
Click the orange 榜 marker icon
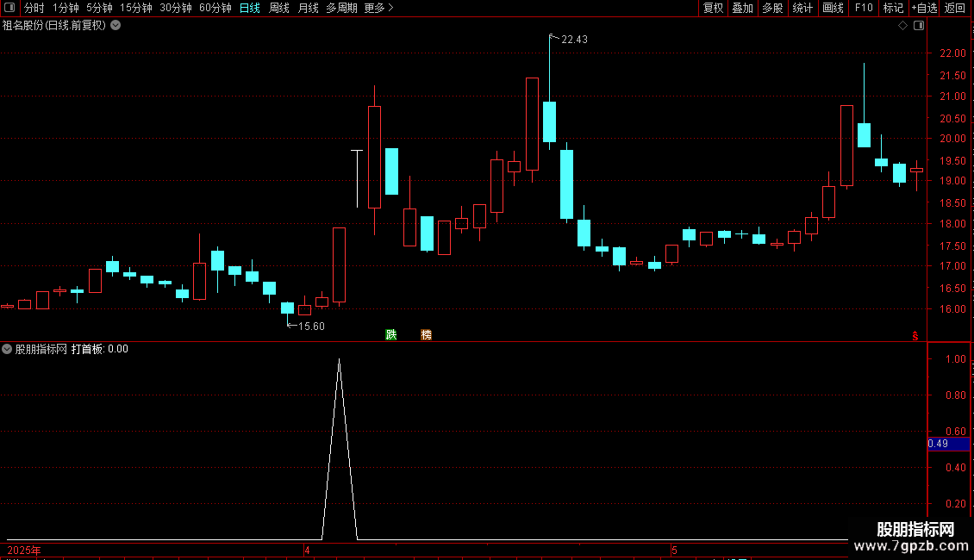(x=426, y=334)
